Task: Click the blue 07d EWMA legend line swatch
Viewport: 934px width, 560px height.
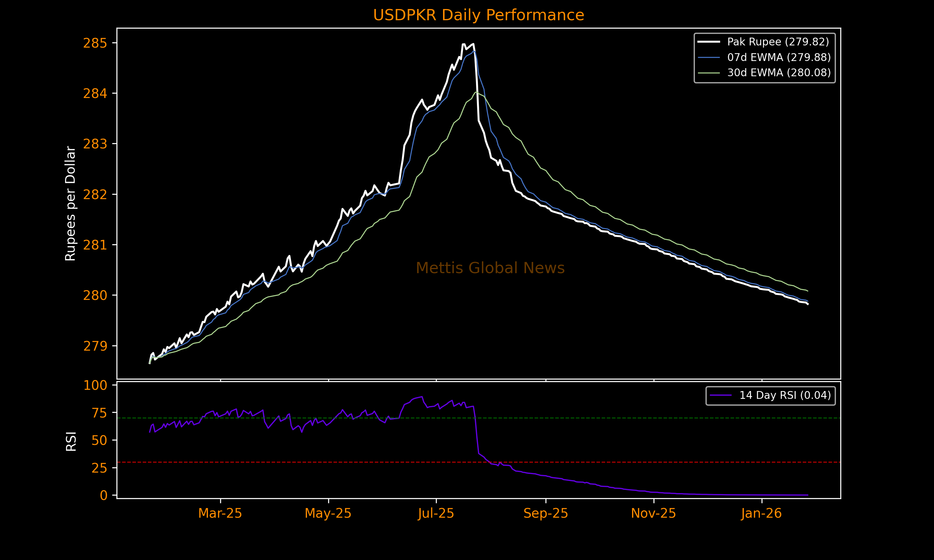Action: click(x=709, y=57)
